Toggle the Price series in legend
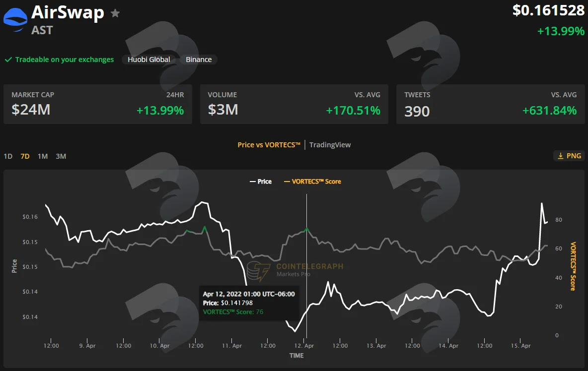 [x=261, y=182]
